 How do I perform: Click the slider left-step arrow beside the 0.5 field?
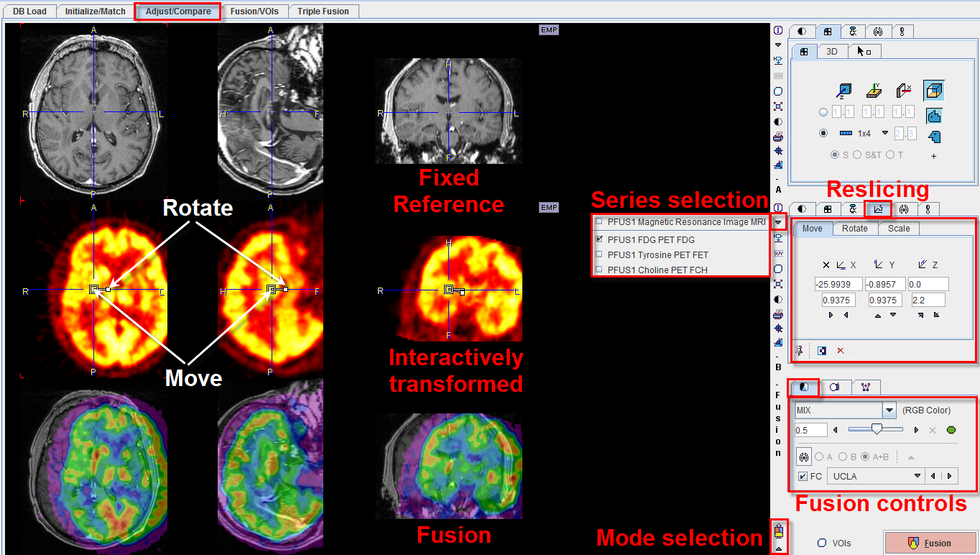(835, 431)
